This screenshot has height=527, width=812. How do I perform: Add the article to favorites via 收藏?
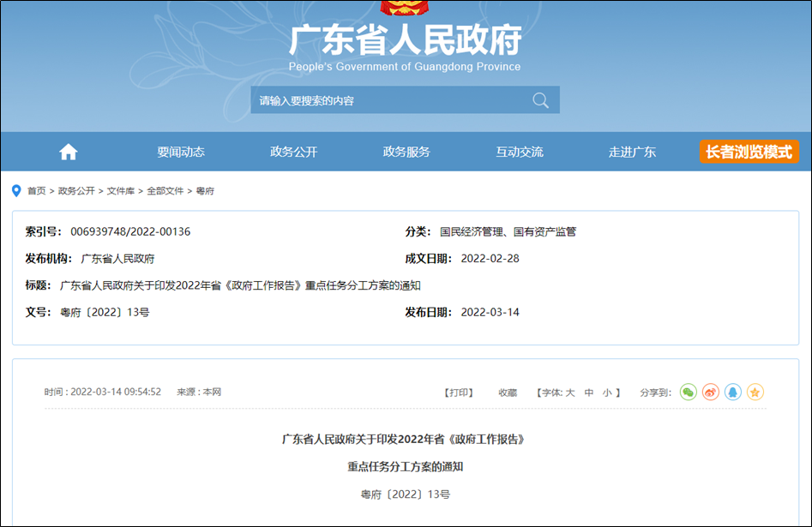(x=508, y=393)
